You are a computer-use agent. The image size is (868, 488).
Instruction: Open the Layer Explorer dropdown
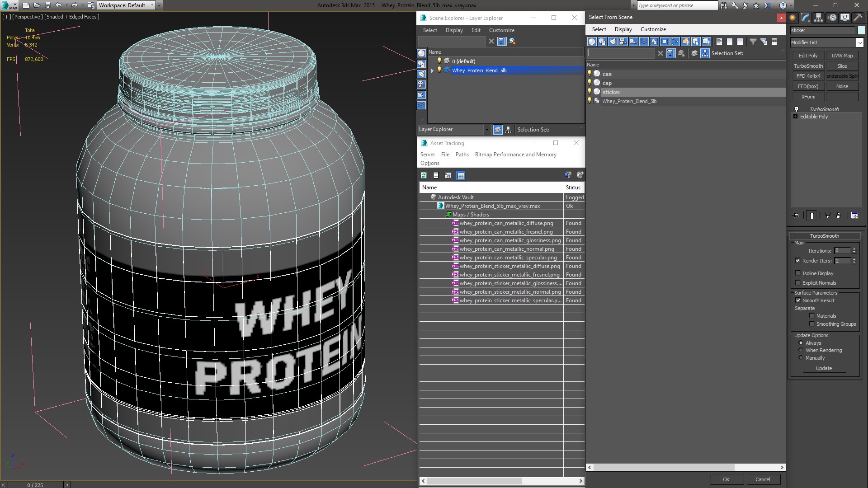(487, 130)
